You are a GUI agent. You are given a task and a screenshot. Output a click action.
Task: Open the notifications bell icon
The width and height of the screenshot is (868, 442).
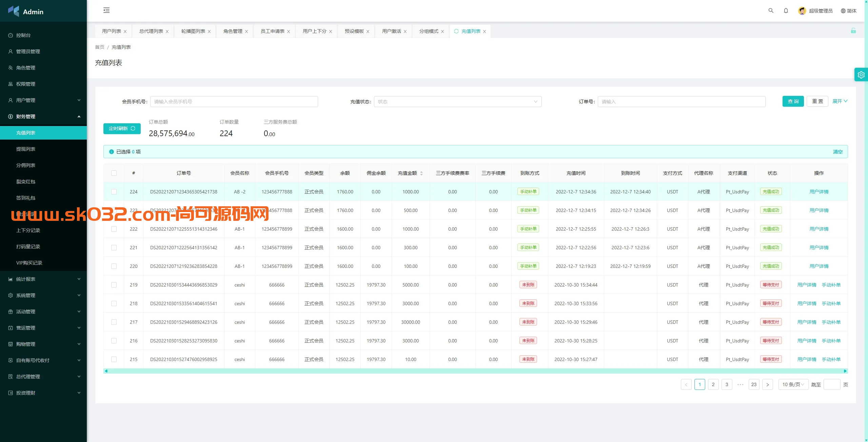786,10
